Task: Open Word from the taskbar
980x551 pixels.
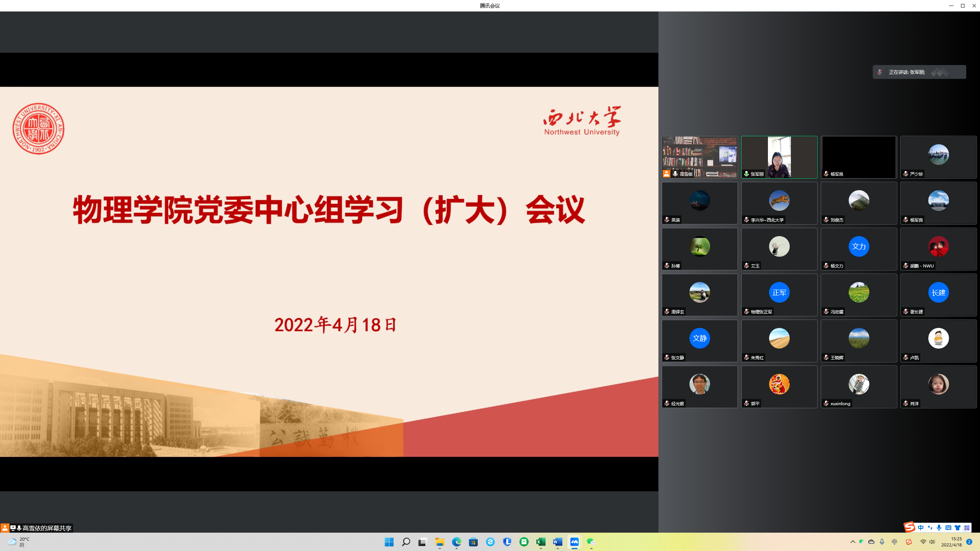Action: pos(557,542)
